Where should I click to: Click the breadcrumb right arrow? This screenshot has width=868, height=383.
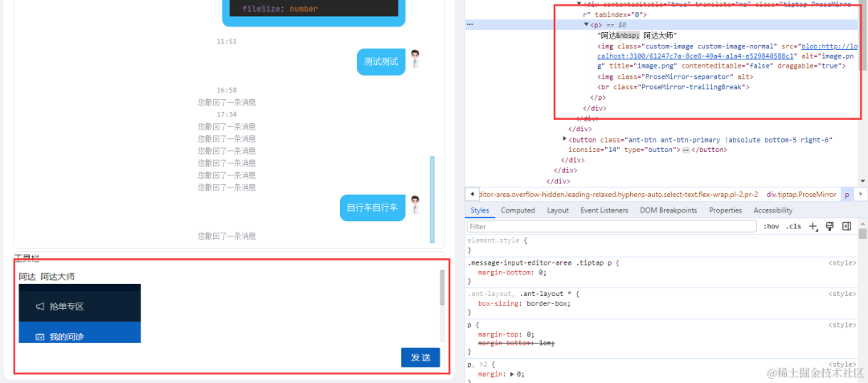pos(860,195)
